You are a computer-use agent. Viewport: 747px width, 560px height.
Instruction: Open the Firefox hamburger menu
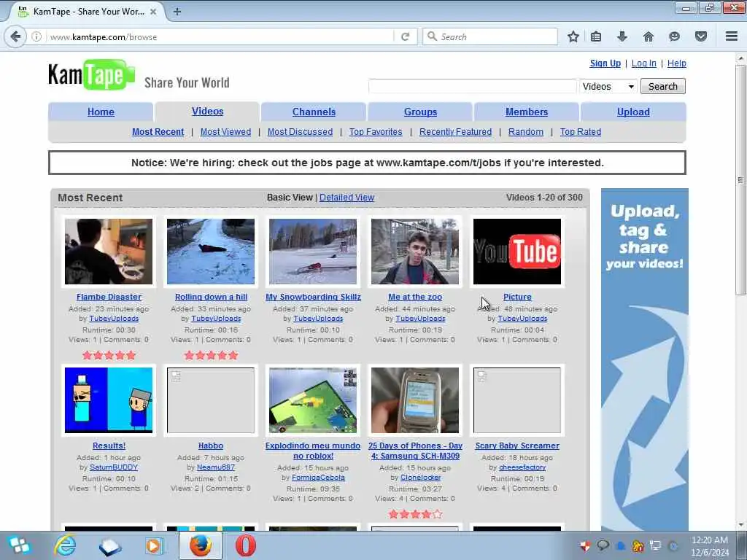click(x=732, y=36)
